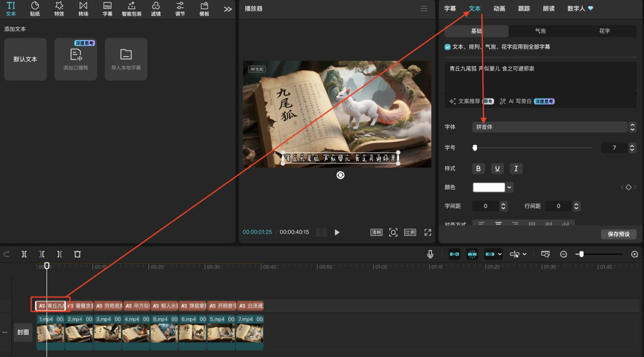The width and height of the screenshot is (644, 357).
Task: Toggle apply-to-all-subtitles checkbox
Action: coord(448,47)
